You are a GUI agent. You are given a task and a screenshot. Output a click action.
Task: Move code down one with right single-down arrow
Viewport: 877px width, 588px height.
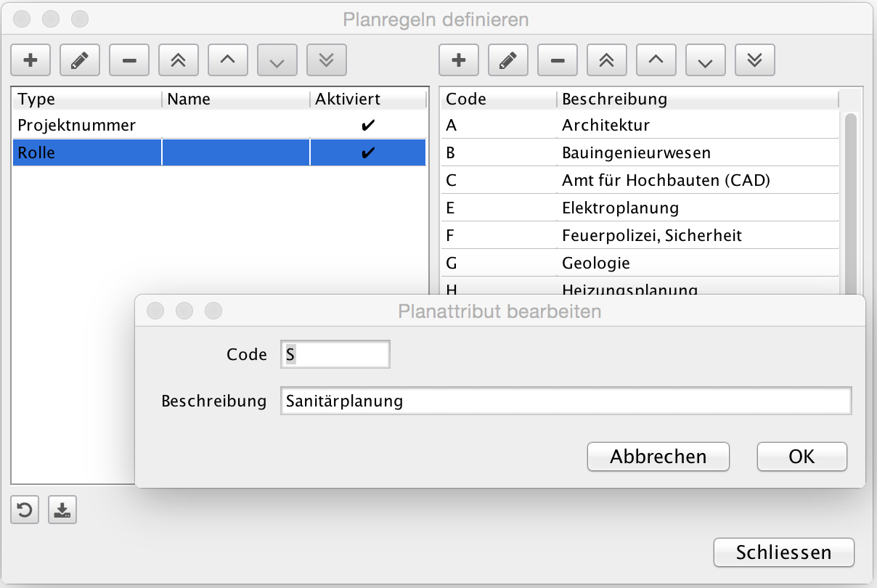(706, 61)
